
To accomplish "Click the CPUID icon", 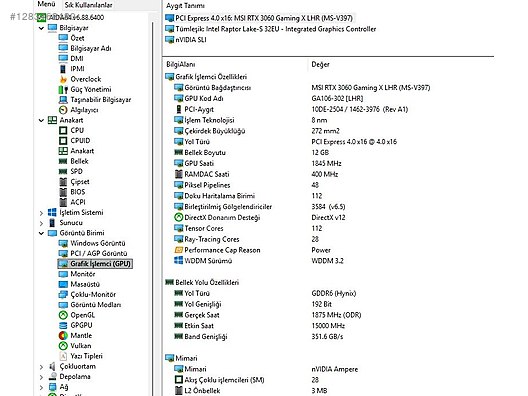I will click(x=63, y=140).
